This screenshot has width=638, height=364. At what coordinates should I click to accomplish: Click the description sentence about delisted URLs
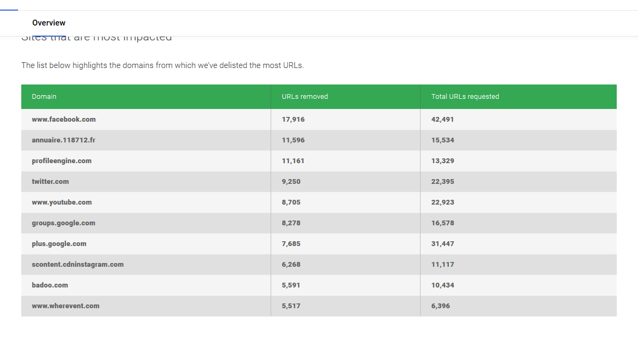coord(163,66)
